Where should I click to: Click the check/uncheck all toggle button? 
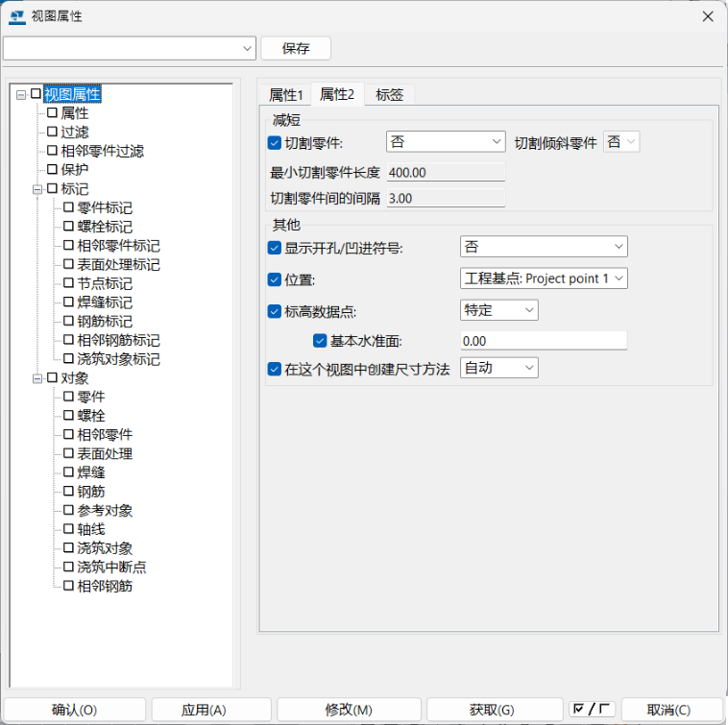592,709
